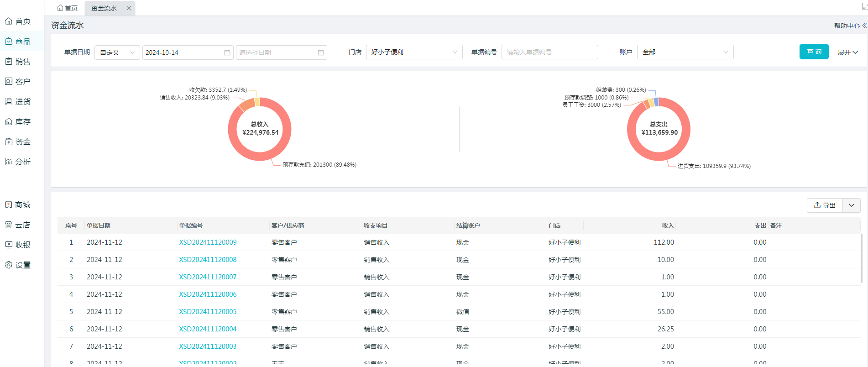Open 帮助中心 link
The width and height of the screenshot is (868, 367).
coord(847,26)
